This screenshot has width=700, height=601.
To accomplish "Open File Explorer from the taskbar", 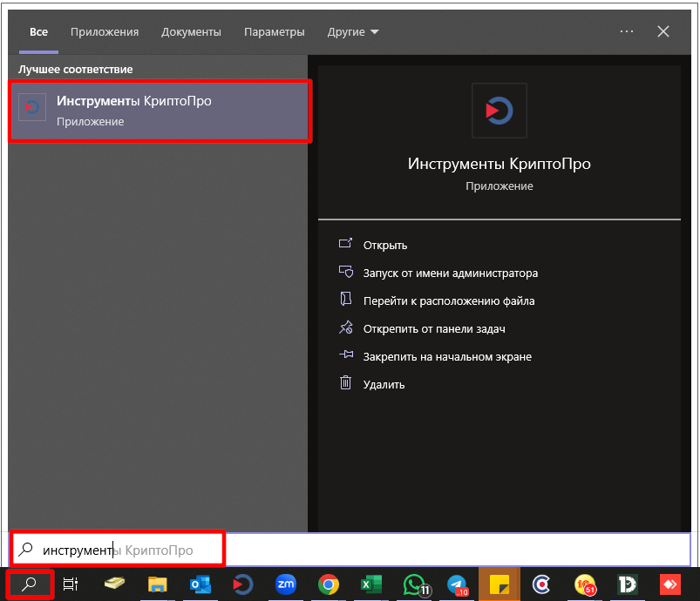I will 157,584.
